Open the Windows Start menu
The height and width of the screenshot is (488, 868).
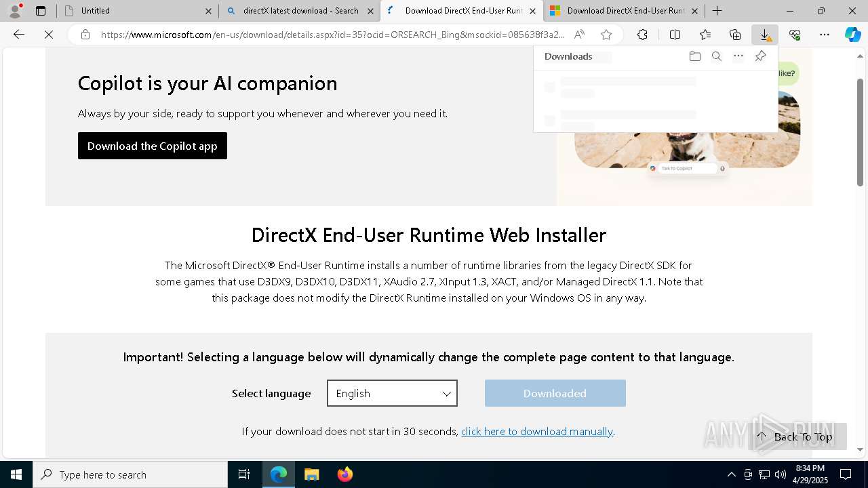click(16, 474)
